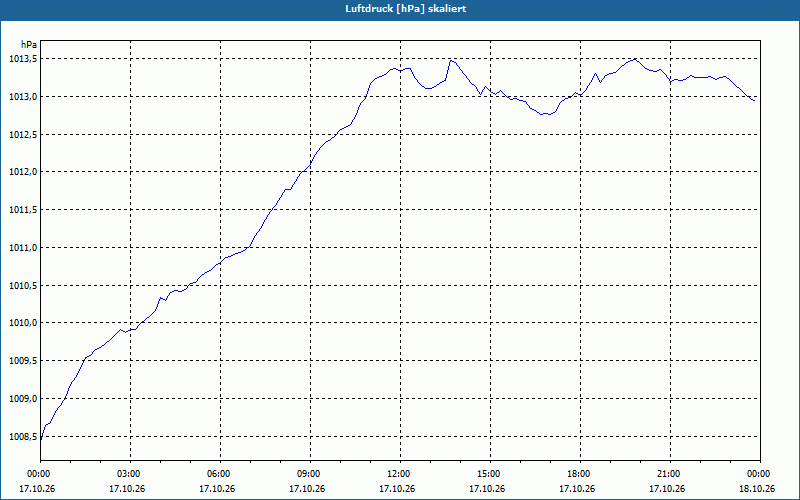Click the 09:00 time label
This screenshot has height=500, width=800.
pyautogui.click(x=310, y=474)
